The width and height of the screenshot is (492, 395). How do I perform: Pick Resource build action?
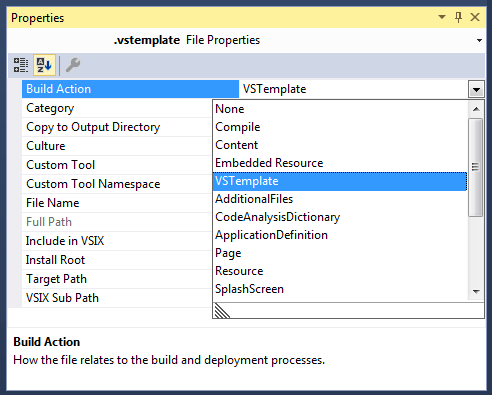340,271
